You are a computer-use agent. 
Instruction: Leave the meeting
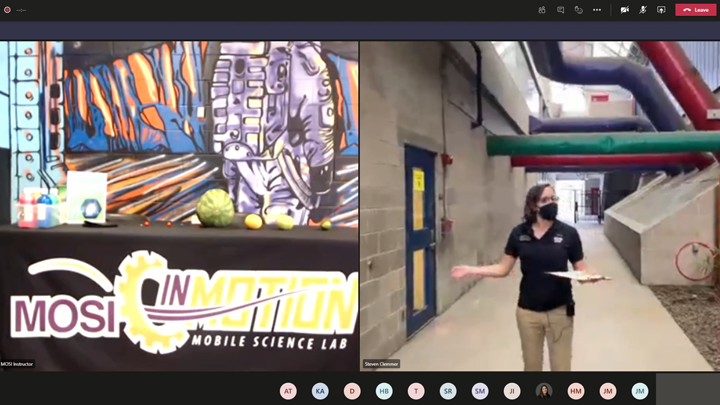pos(696,10)
